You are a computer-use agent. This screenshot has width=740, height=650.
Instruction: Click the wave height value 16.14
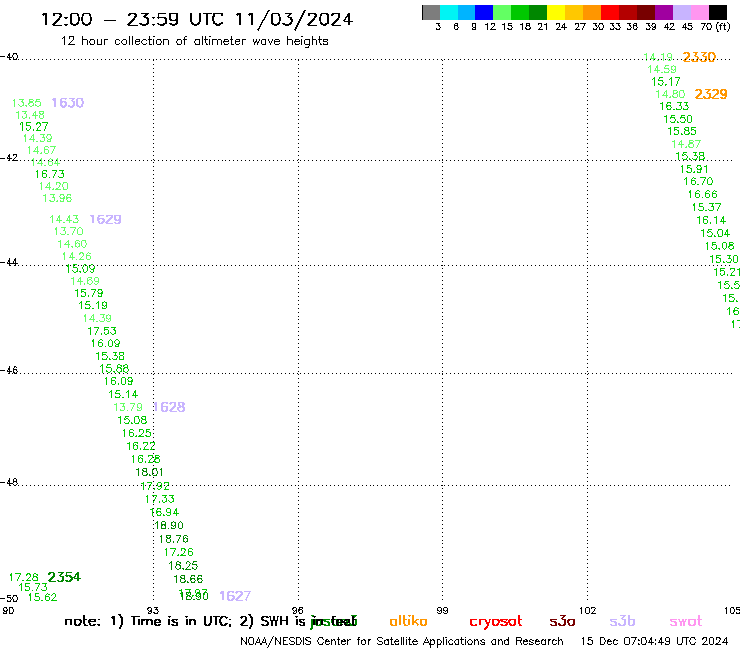tap(711, 220)
